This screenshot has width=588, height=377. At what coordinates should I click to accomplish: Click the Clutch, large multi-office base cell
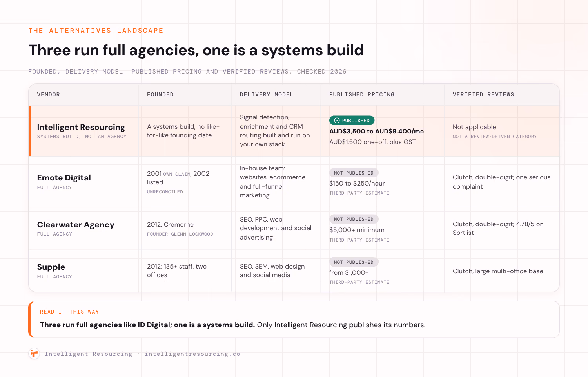click(x=498, y=271)
